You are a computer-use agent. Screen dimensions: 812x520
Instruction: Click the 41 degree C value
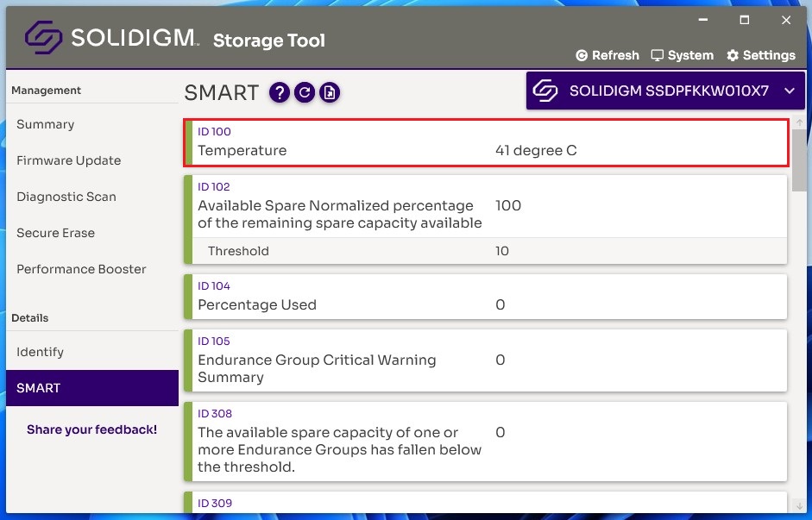click(x=536, y=151)
